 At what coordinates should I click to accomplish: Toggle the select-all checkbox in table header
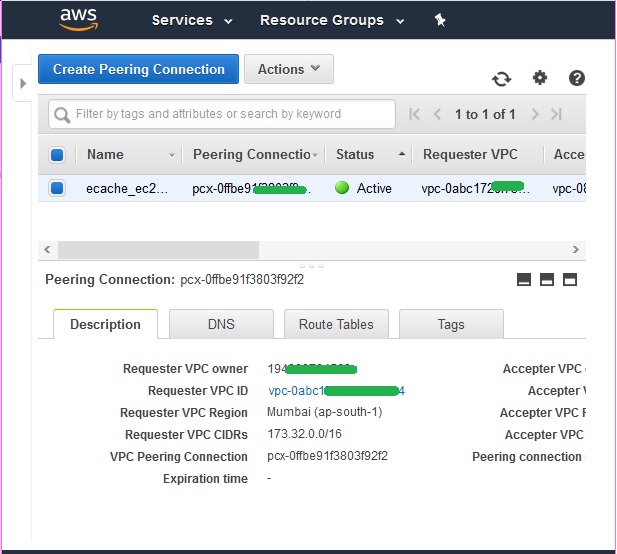click(x=57, y=155)
